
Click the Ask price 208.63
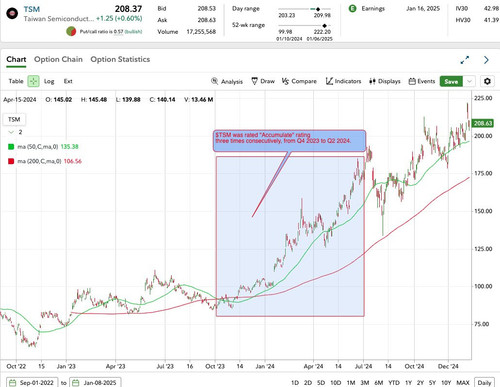[207, 20]
